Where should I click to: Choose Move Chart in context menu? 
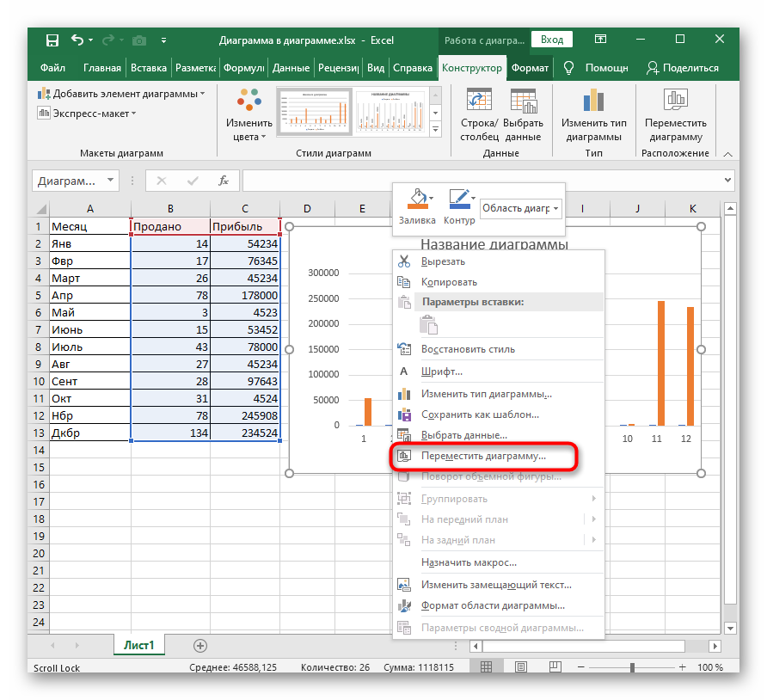(x=483, y=456)
